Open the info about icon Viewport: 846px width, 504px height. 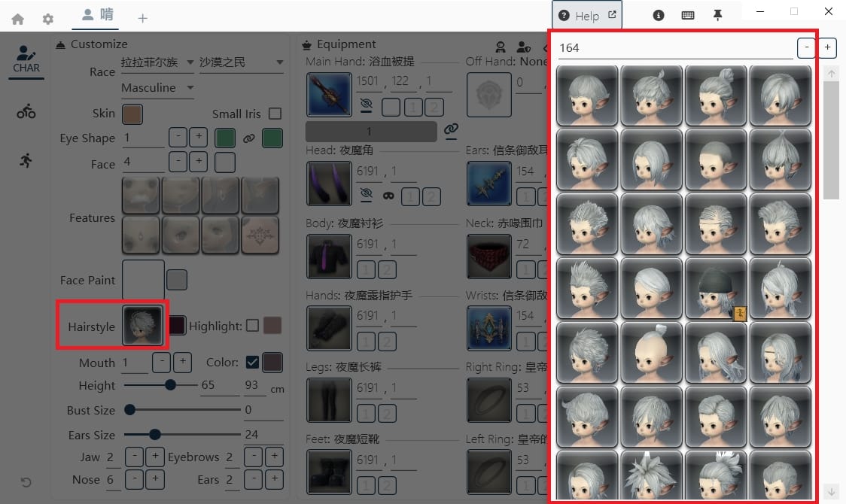(x=659, y=15)
